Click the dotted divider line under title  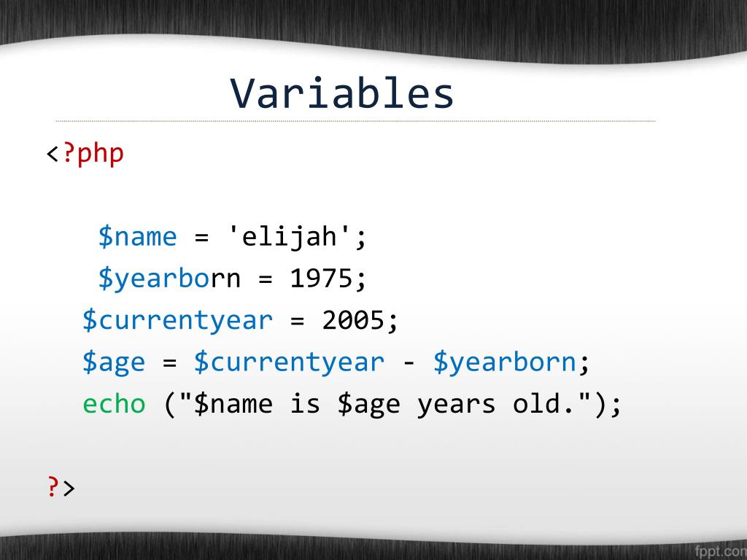(355, 121)
